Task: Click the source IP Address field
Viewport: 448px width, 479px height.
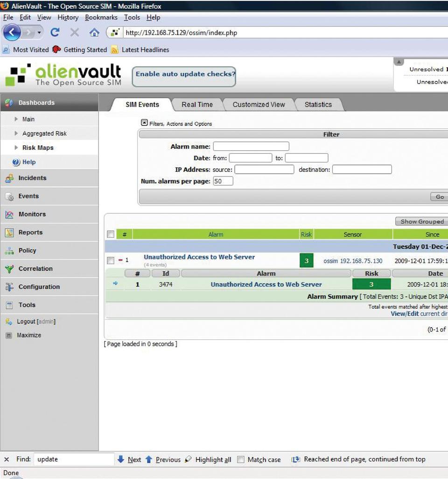Action: 264,169
